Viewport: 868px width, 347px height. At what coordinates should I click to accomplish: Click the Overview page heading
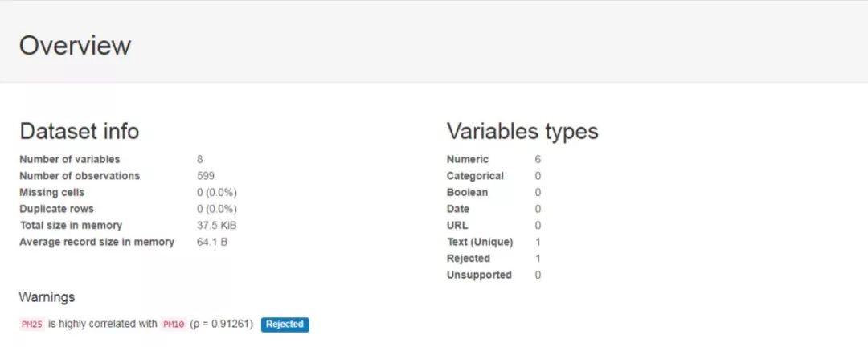tap(75, 46)
